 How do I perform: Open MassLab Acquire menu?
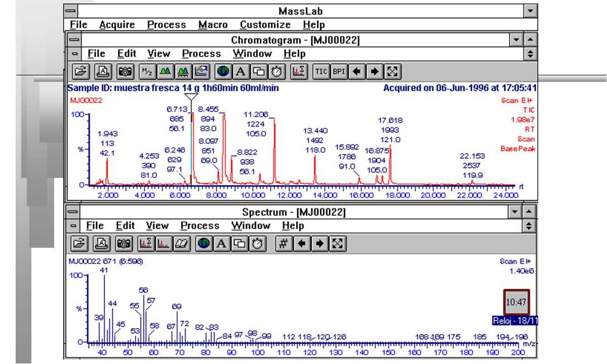[x=117, y=25]
